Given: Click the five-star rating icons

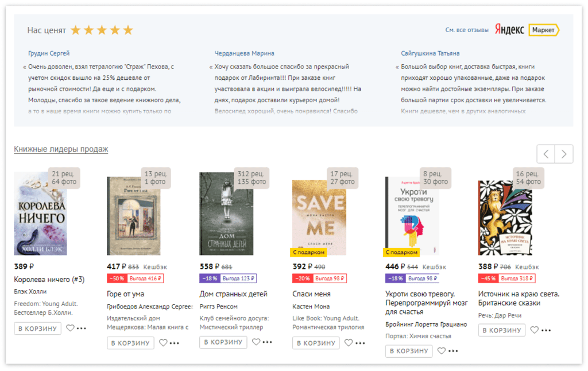Looking at the screenshot, I should pos(102,30).
